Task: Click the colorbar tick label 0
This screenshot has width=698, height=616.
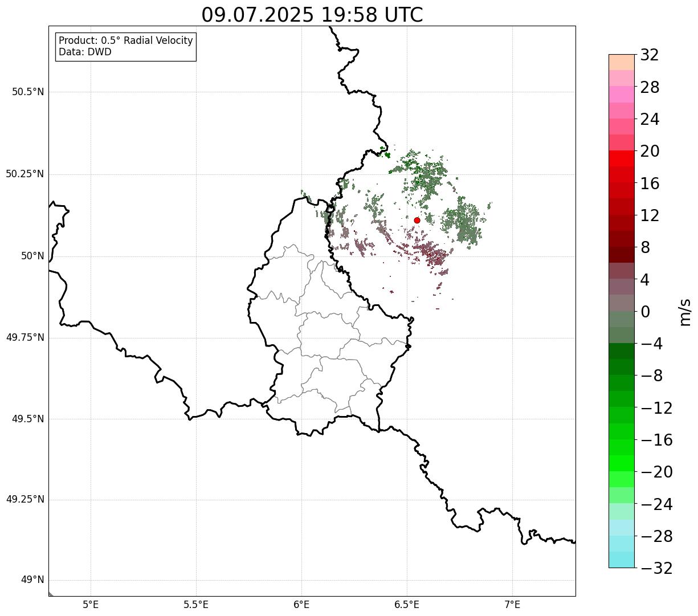Action: click(645, 312)
